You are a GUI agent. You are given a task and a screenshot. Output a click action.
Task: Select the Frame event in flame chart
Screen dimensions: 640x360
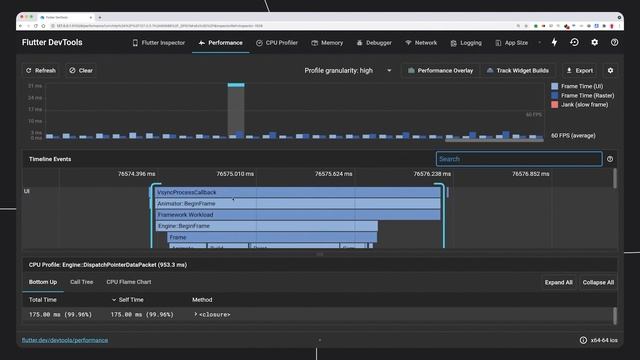pos(272,237)
